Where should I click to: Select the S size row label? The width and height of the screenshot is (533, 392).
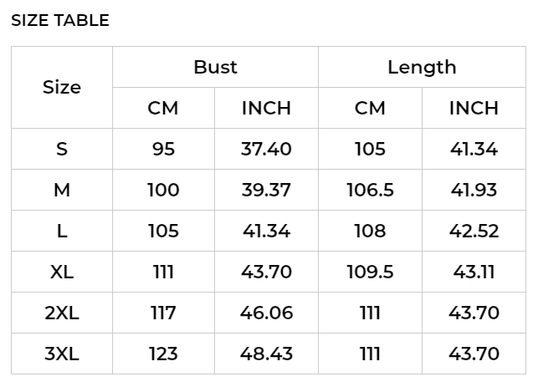(x=62, y=149)
